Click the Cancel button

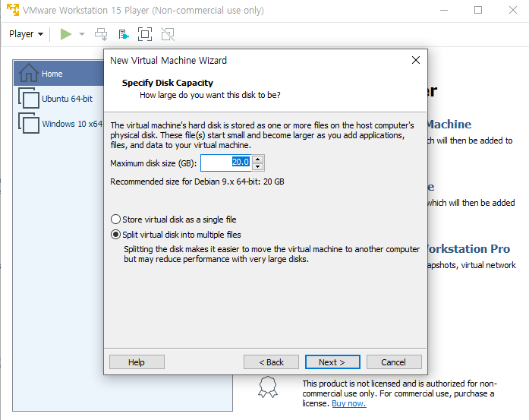394,362
